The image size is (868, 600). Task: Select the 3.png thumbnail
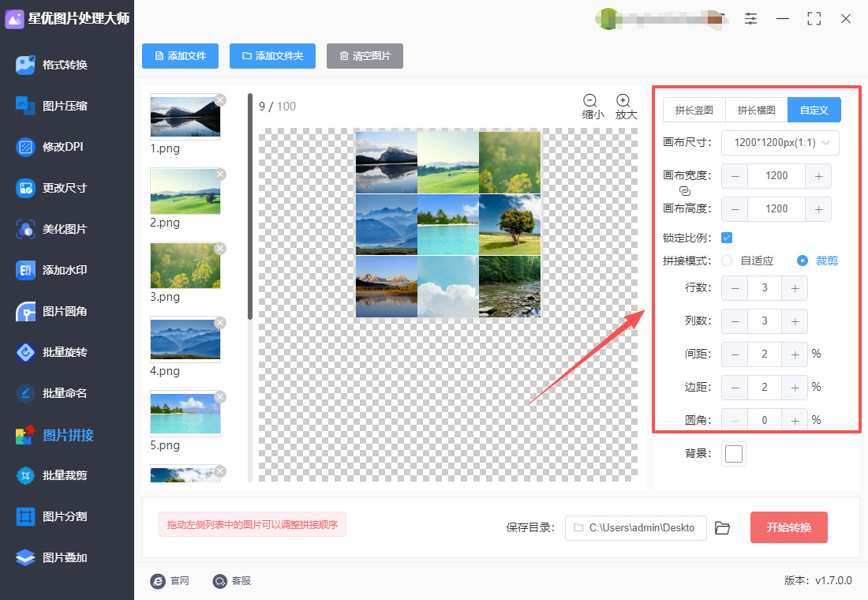pyautogui.click(x=185, y=265)
